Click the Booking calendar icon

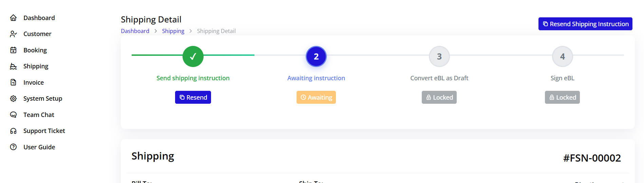[x=14, y=50]
